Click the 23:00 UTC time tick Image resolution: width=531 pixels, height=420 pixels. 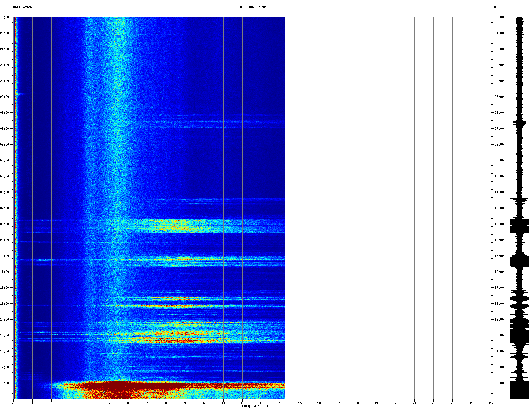pyautogui.click(x=499, y=383)
